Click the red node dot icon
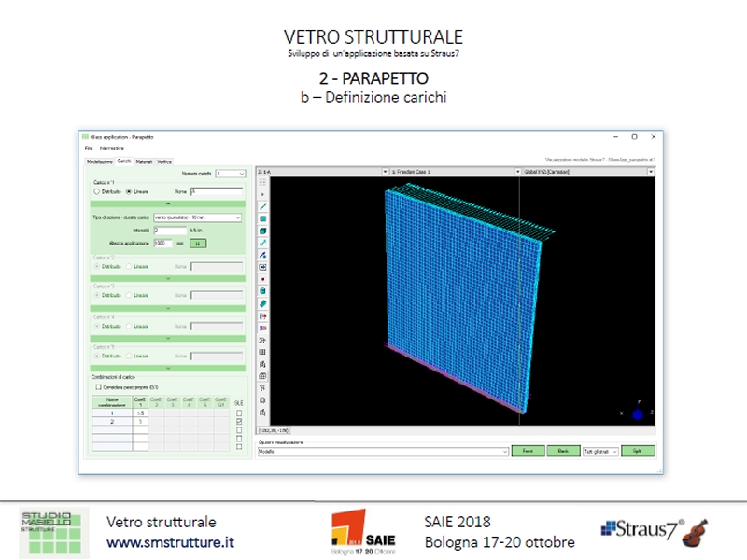The image size is (747, 560). click(262, 279)
